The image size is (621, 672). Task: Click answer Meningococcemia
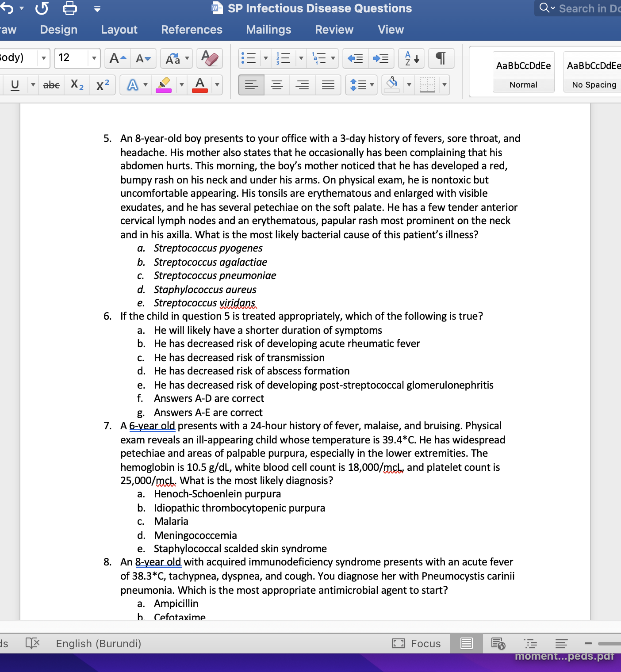[195, 535]
